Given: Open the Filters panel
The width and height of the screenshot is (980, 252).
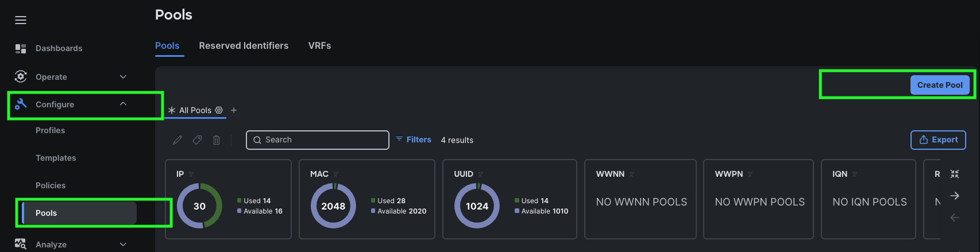Looking at the screenshot, I should (x=414, y=139).
